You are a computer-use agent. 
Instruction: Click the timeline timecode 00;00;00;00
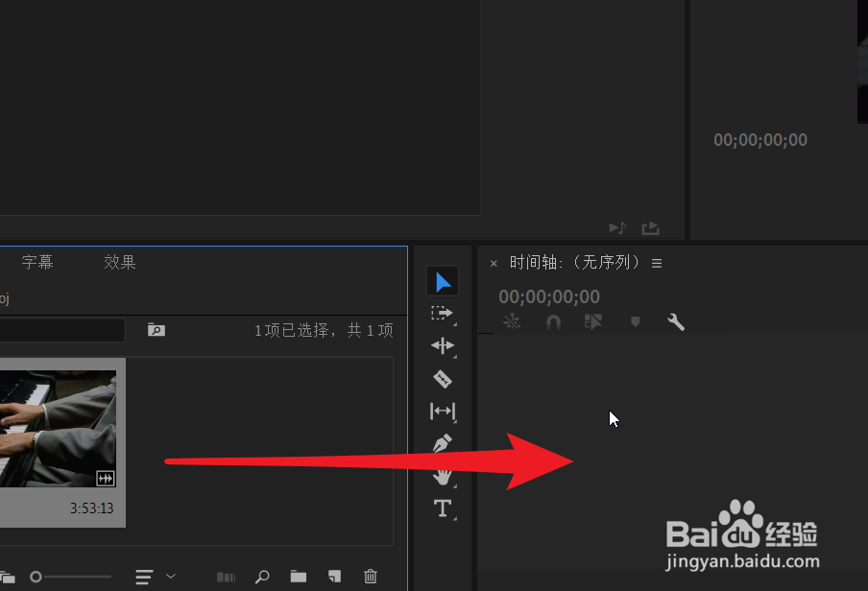tap(548, 296)
